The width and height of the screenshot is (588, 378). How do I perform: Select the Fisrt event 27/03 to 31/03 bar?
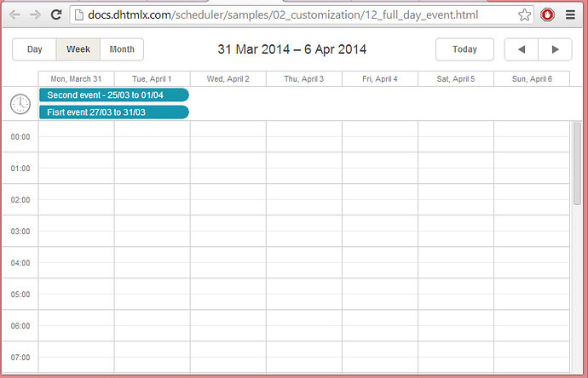114,112
